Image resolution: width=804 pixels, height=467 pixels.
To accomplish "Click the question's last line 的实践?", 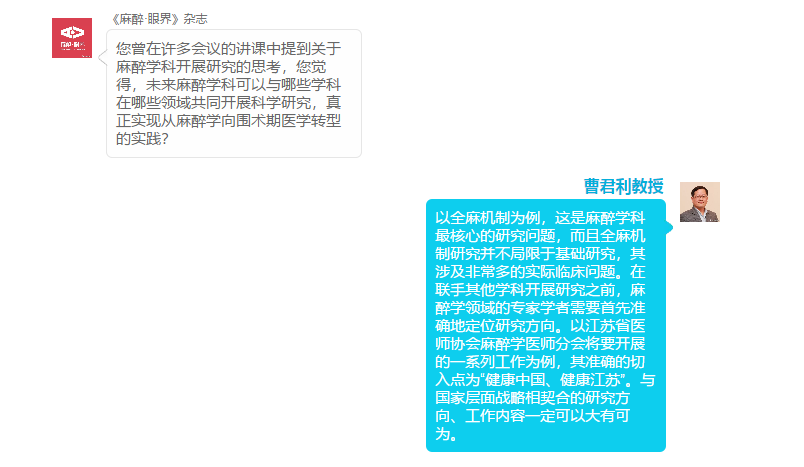I will 142,138.
